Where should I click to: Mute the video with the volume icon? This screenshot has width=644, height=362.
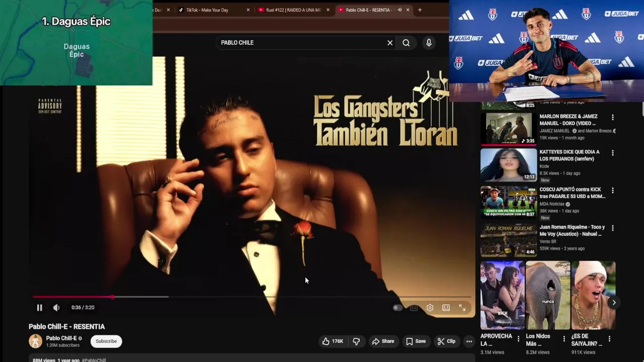point(56,308)
